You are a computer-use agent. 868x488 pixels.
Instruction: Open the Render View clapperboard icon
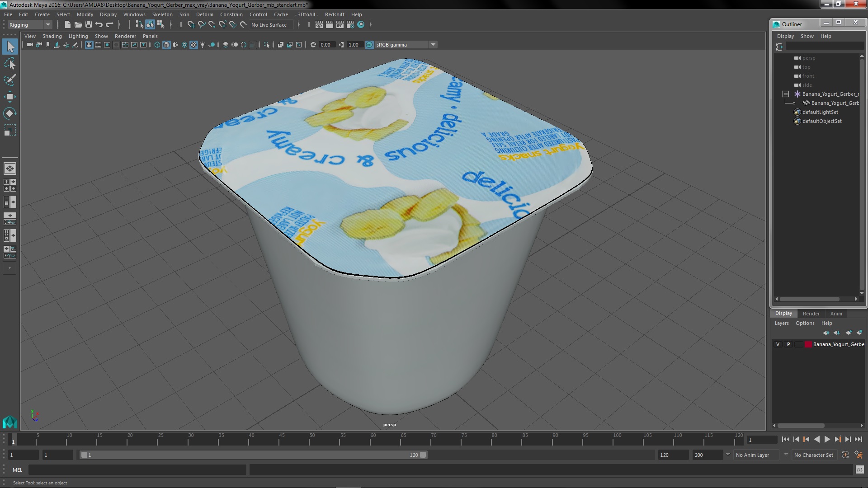click(319, 25)
